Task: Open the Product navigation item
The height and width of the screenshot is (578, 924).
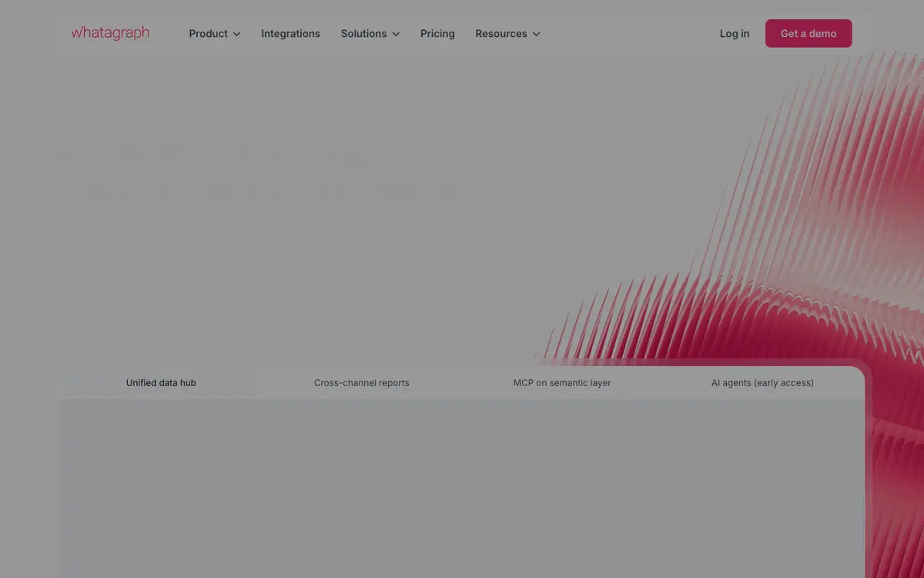Action: pyautogui.click(x=215, y=34)
